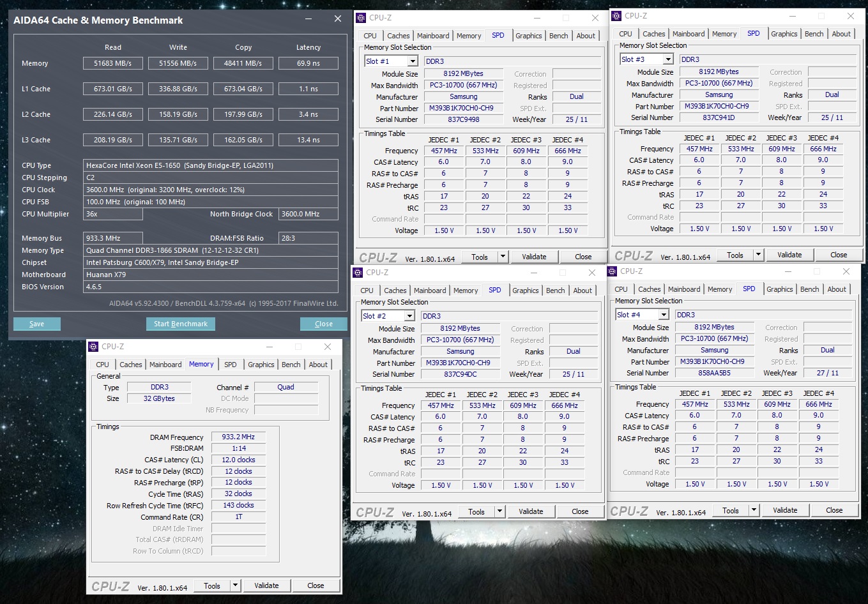The height and width of the screenshot is (604, 868).
Task: Click Validate in the Slot #4 CPU-Z window
Action: tap(785, 510)
